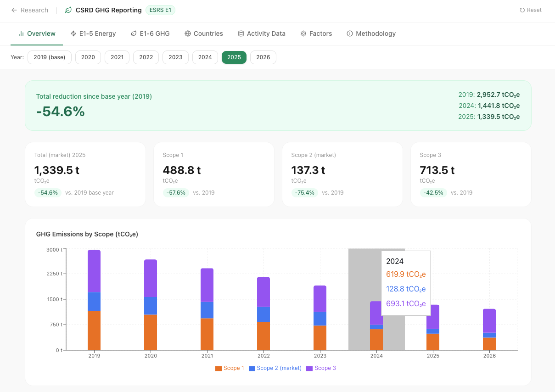Switch to the E1-6 GHG tab
This screenshot has width=555, height=392.
point(150,34)
